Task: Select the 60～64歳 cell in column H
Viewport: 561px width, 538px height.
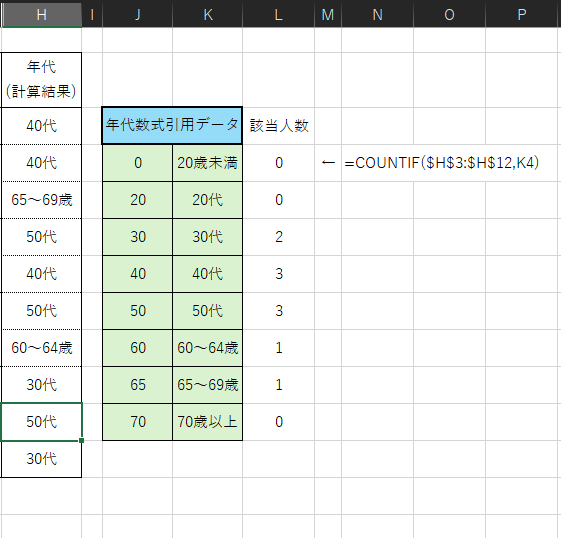Action: coord(42,348)
